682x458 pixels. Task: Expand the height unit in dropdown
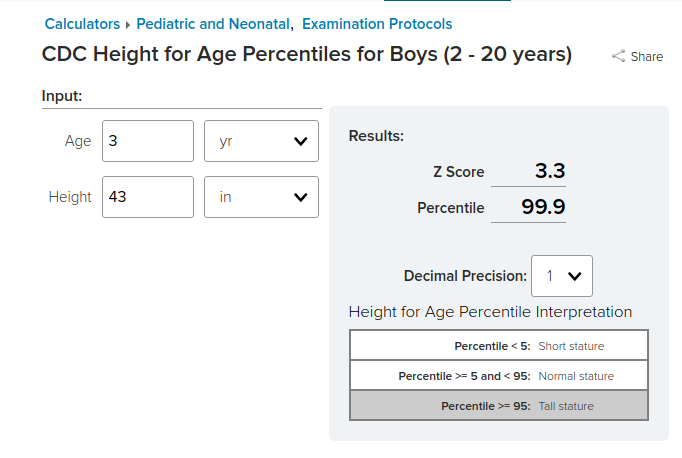click(261, 197)
